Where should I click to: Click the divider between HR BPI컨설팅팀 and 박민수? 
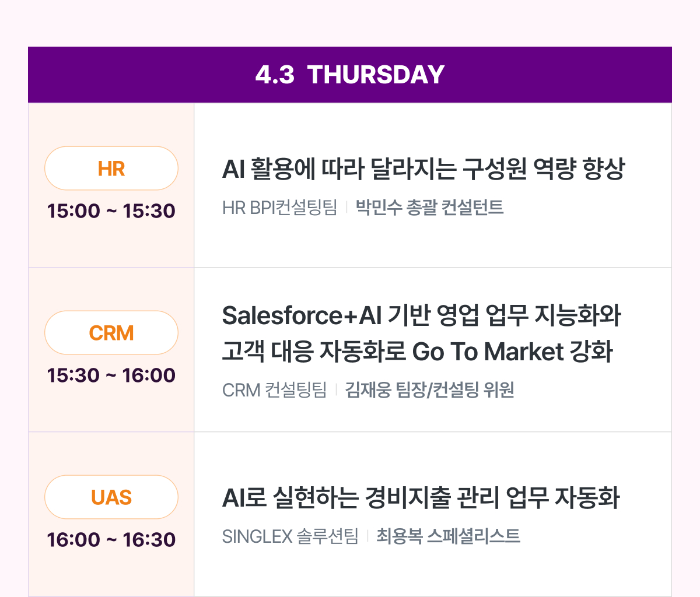pos(346,208)
